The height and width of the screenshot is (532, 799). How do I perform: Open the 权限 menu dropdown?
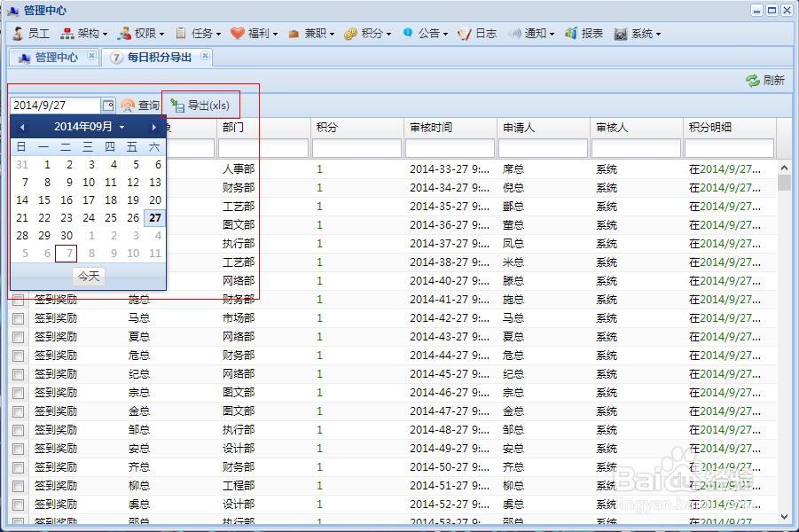(141, 34)
